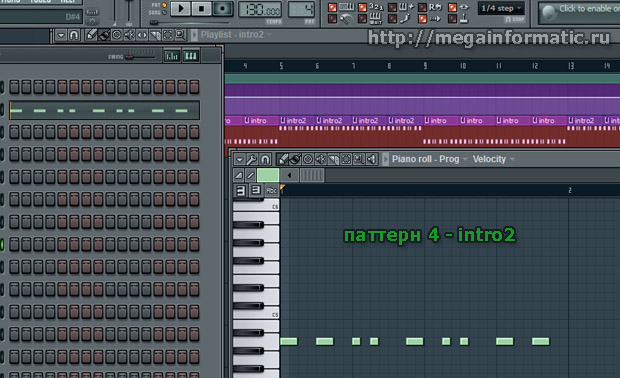Select the Piano roll slice tool
This screenshot has height=378, width=620.
(x=333, y=159)
